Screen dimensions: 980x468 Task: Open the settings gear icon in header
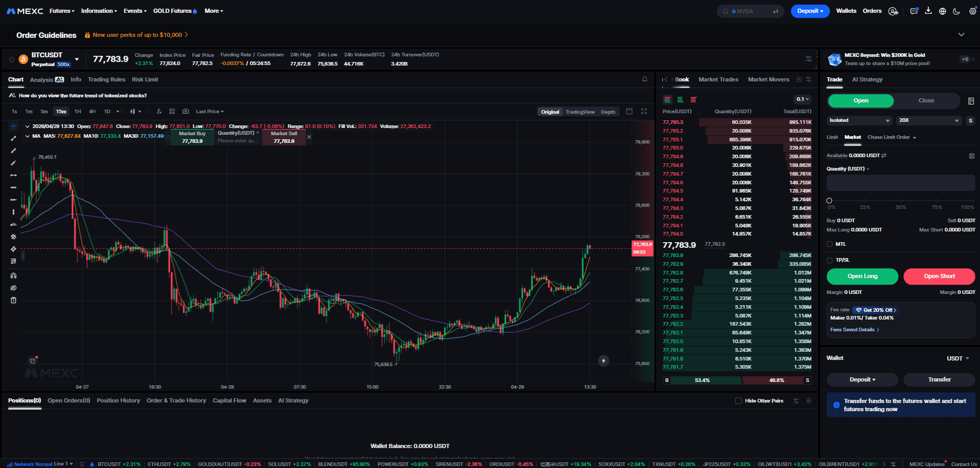(x=972, y=11)
